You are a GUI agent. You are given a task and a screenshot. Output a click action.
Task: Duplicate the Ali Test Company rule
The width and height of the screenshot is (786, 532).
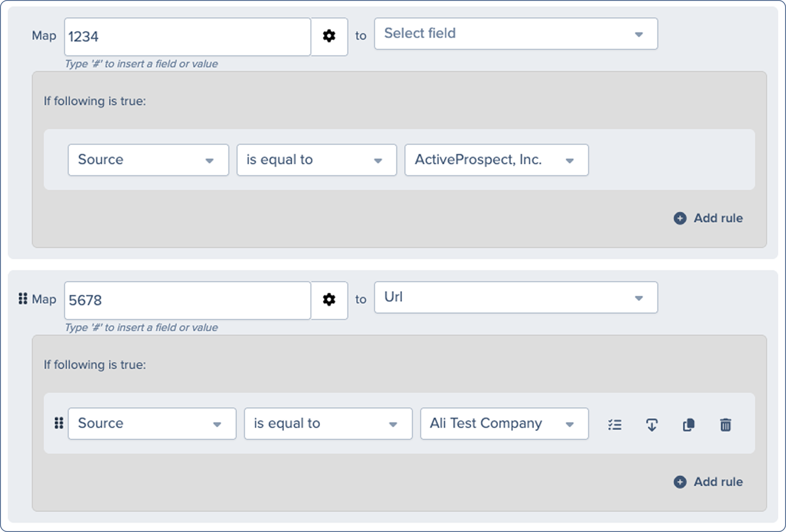click(689, 425)
